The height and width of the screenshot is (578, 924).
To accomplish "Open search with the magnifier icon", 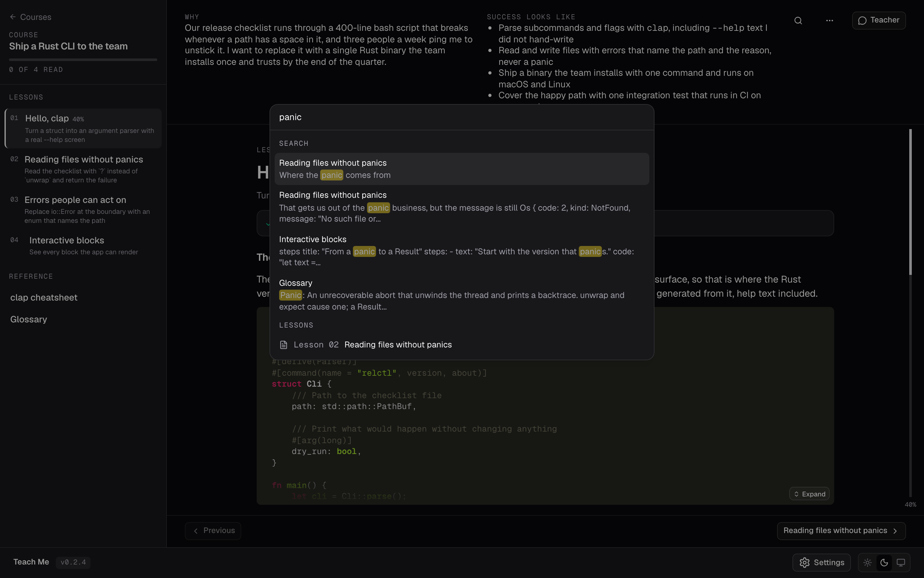I will (x=798, y=20).
